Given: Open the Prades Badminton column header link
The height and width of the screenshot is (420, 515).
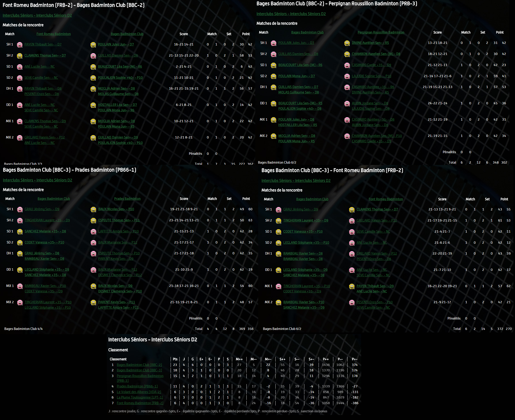Looking at the screenshot, I should pos(127,199).
